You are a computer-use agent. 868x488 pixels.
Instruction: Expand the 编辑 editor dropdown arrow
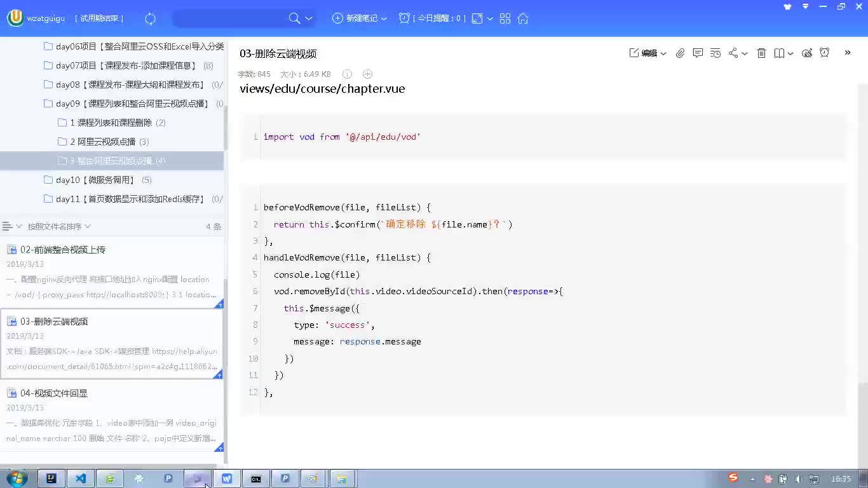(663, 54)
